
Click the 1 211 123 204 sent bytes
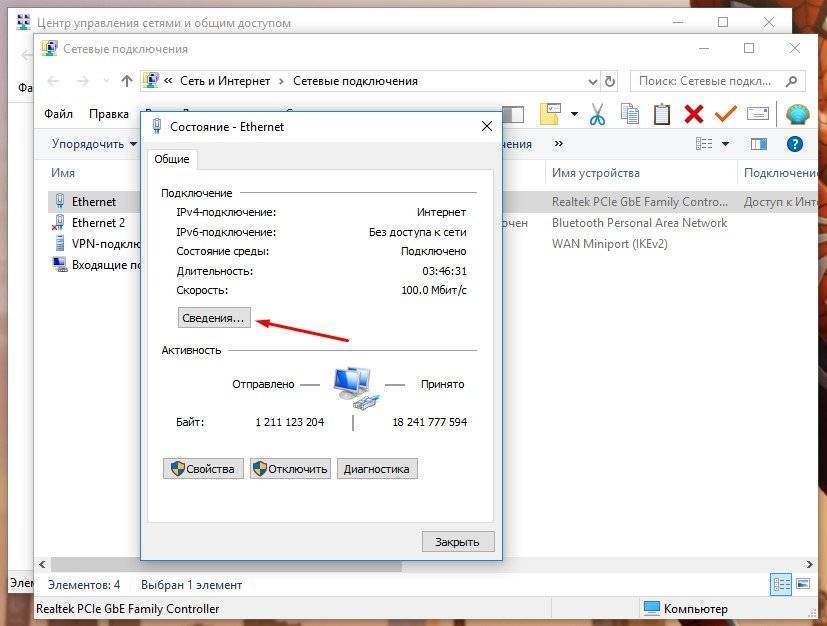pos(290,422)
